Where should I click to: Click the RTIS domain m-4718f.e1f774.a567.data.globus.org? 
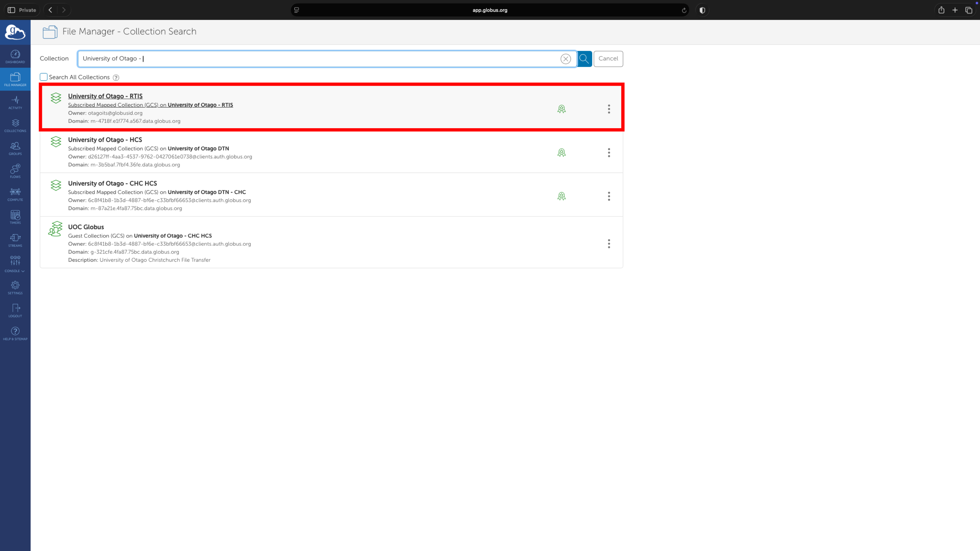(x=135, y=121)
